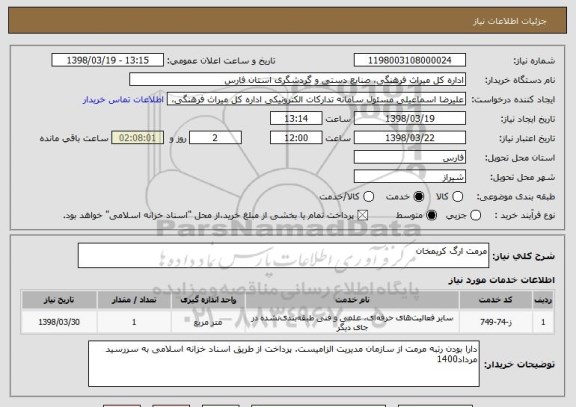Image resolution: width=576 pixels, height=407 pixels.
Task: Click the buyer organization name field
Action: point(298,80)
